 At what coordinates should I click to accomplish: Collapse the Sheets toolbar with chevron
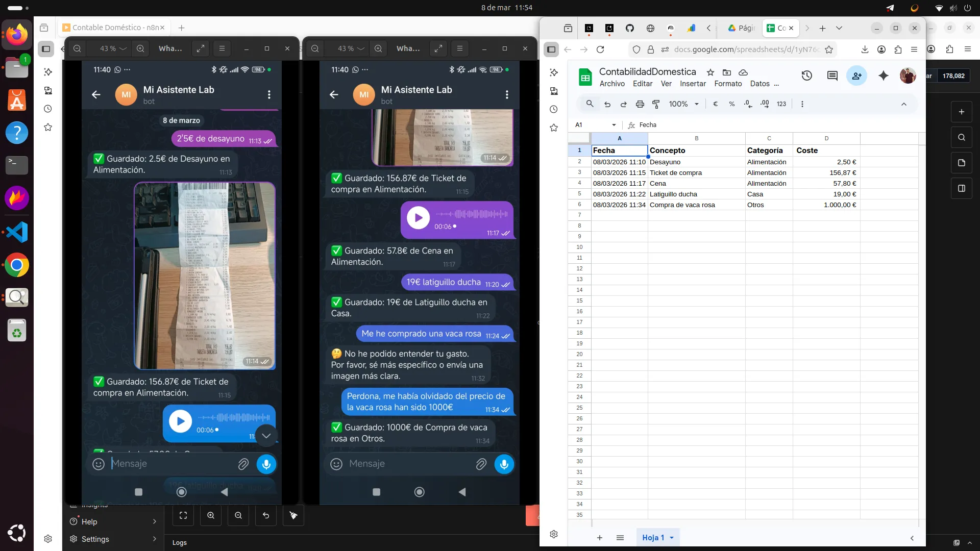tap(903, 104)
